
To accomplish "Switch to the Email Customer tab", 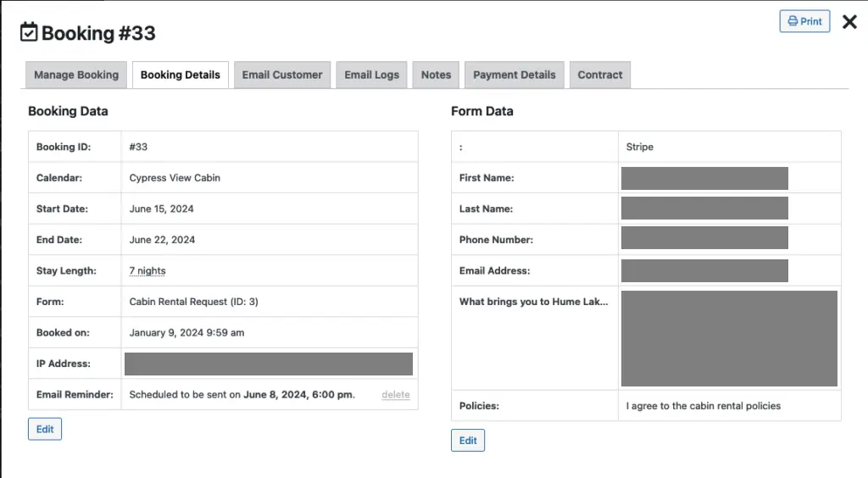I will click(x=282, y=75).
